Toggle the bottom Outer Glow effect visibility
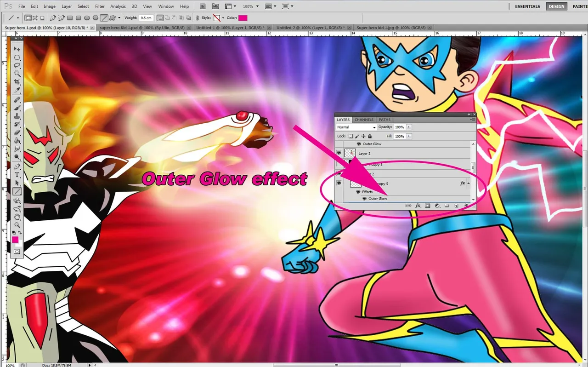The height and width of the screenshot is (367, 588). coord(364,199)
